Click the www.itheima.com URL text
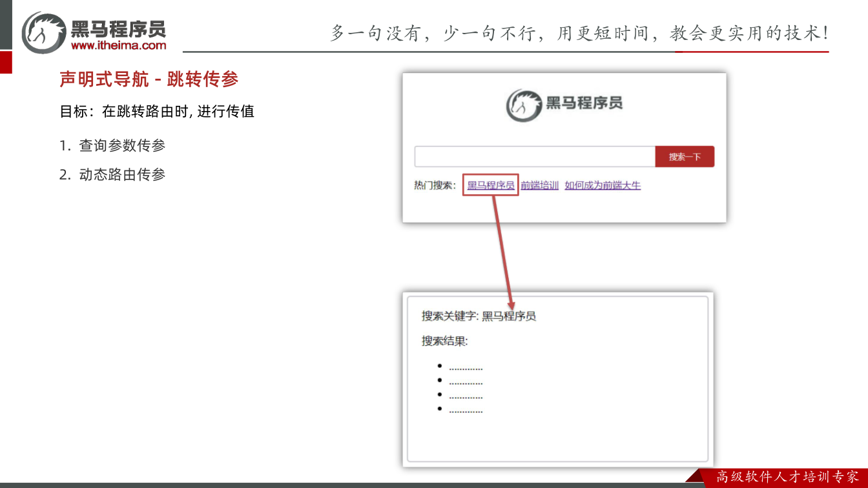Image resolution: width=868 pixels, height=488 pixels. (118, 45)
